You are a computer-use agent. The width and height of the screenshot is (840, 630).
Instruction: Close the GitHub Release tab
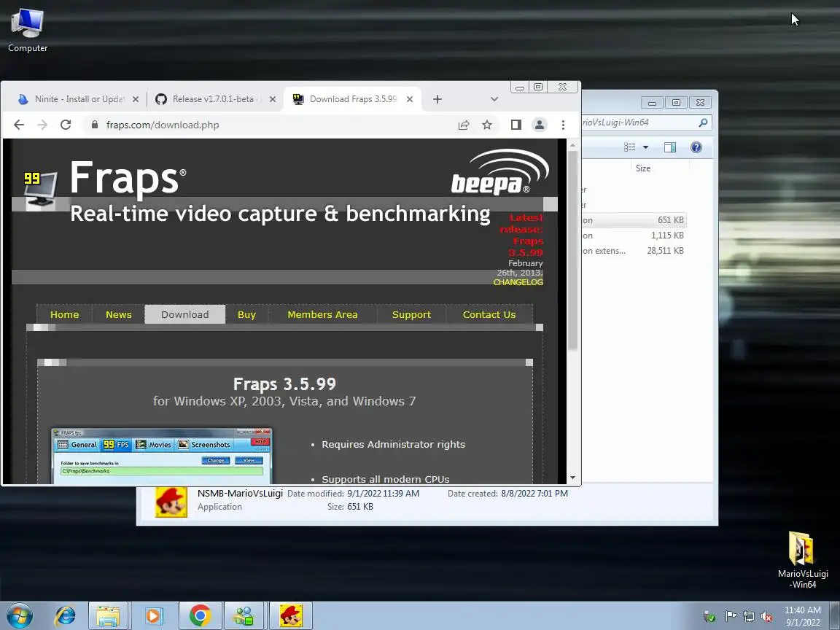tap(273, 99)
